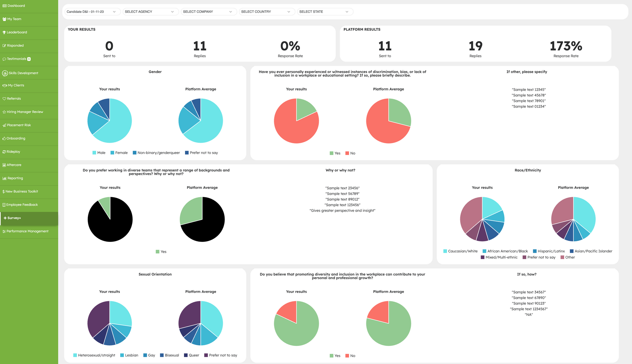Viewport: 632px width, 364px height.
Task: Toggle Asian/Pacific Islander legend entry
Action: click(591, 251)
